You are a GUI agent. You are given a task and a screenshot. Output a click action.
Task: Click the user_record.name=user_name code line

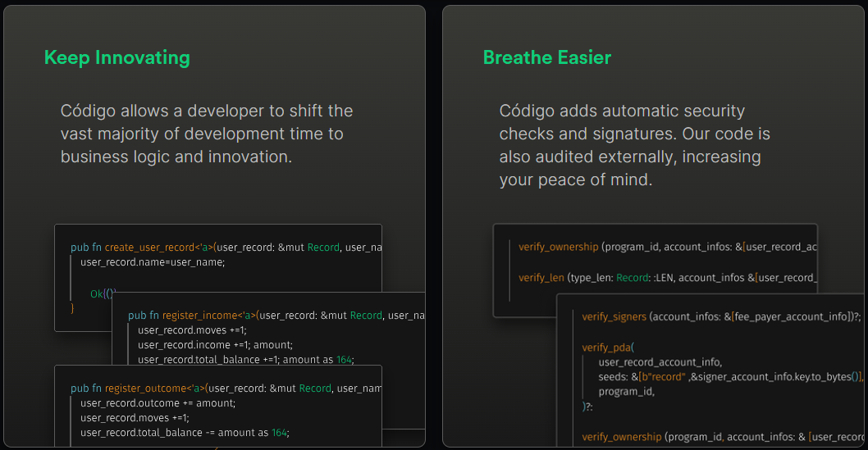coord(153,262)
